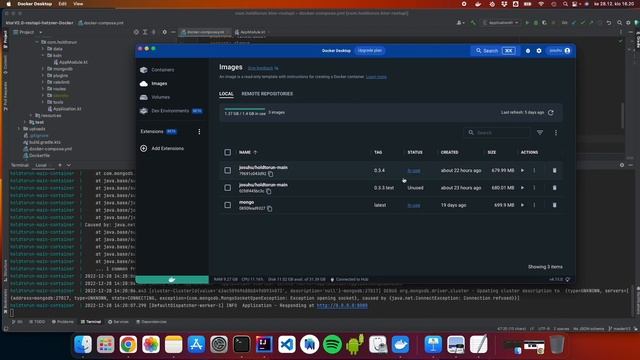This screenshot has width=640, height=360.
Task: Open user account menu in Docker header
Action: click(x=560, y=51)
